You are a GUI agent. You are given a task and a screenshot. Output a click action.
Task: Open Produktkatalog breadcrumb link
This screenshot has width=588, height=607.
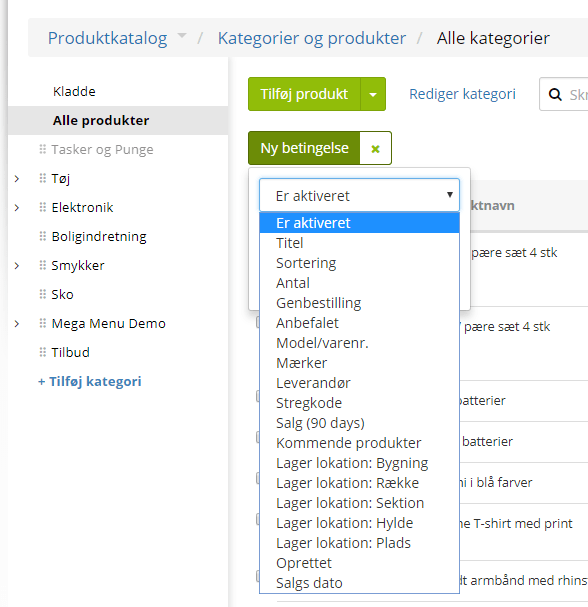107,38
